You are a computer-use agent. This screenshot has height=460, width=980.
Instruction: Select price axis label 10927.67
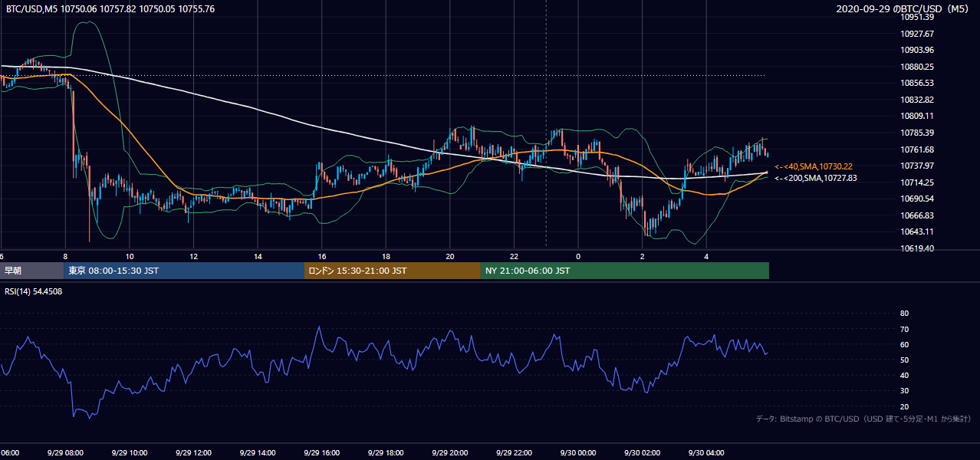[x=917, y=34]
